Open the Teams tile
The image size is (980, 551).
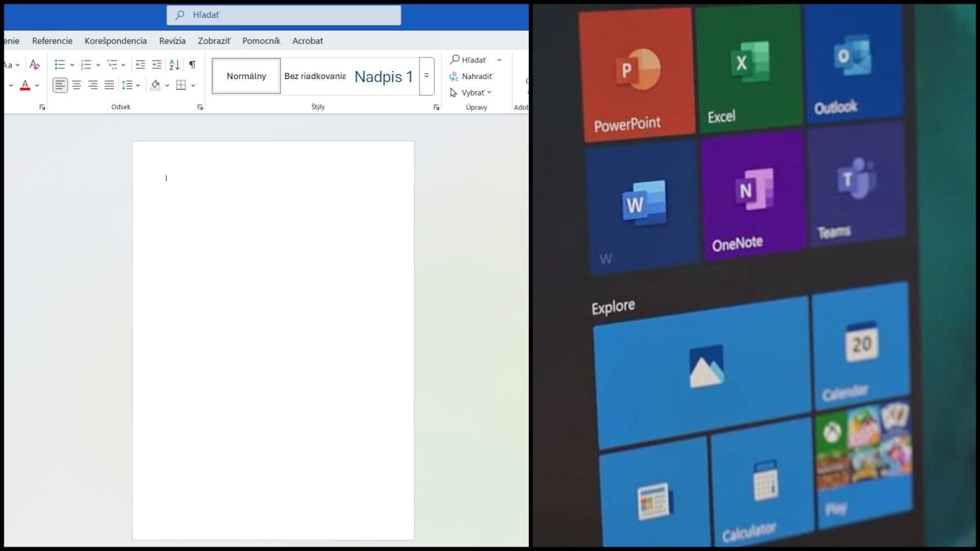pyautogui.click(x=857, y=183)
